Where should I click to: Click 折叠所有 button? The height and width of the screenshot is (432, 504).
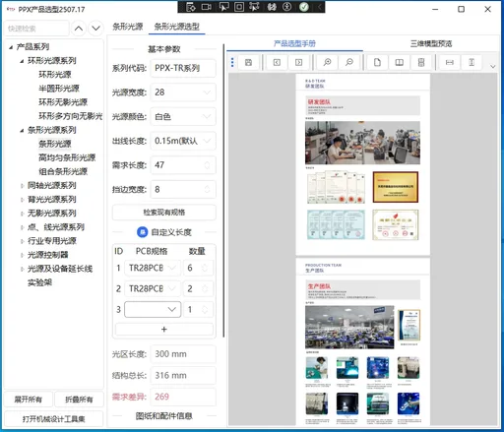79,400
